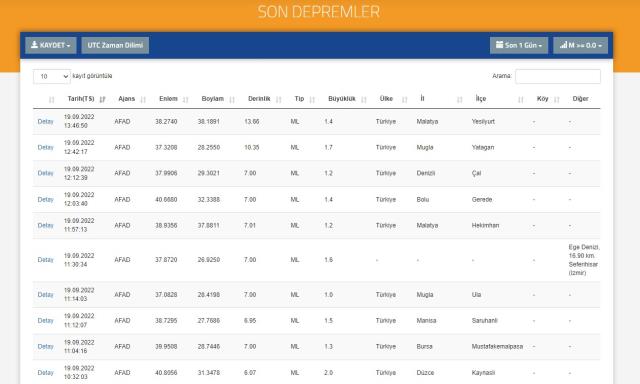Focus the Arama search input field

pos(558,76)
